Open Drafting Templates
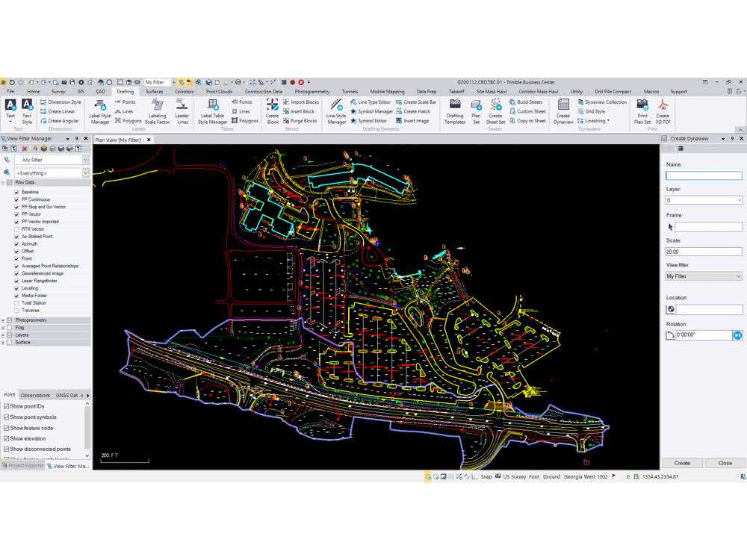The image size is (747, 560). [x=455, y=111]
